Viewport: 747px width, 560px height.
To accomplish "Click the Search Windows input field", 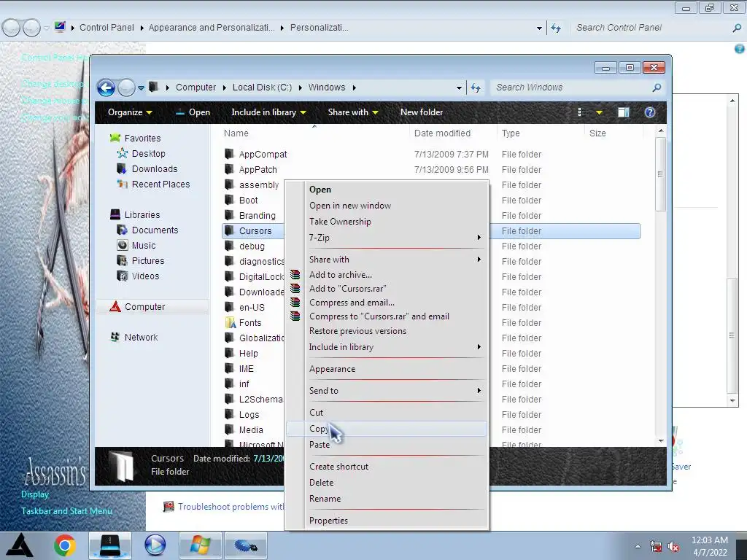I will tap(572, 87).
